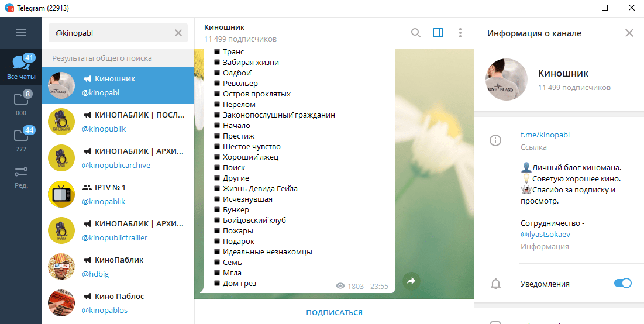
Task: Select the All chats folder
Action: coord(21,67)
